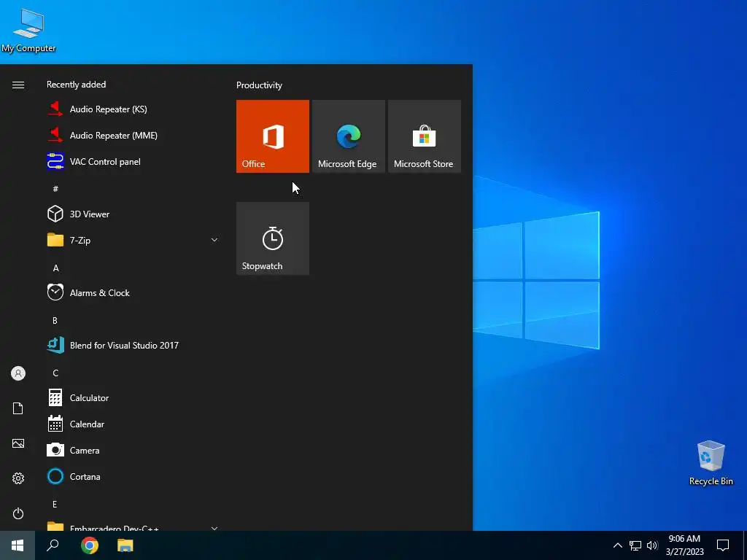This screenshot has width=747, height=560.
Task: Open the Stopwatch tile
Action: click(x=273, y=238)
